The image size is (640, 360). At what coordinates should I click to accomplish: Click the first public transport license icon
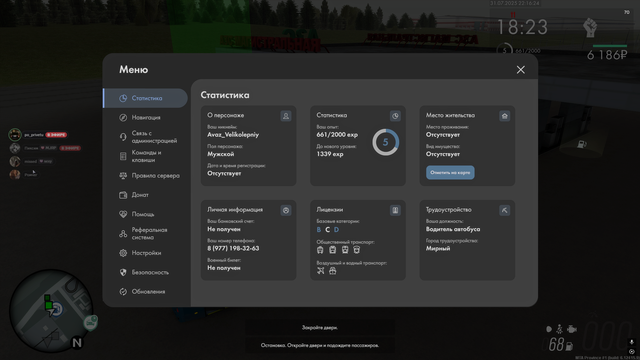[x=320, y=250]
